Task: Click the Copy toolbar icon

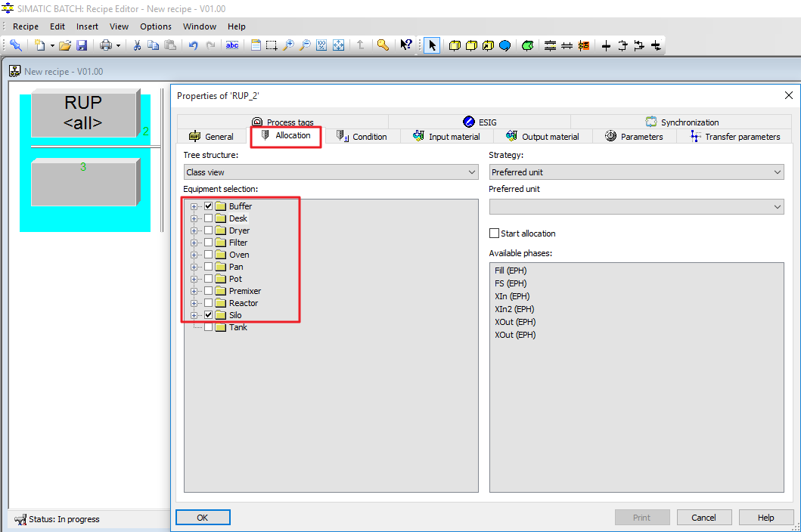Action: [154, 45]
